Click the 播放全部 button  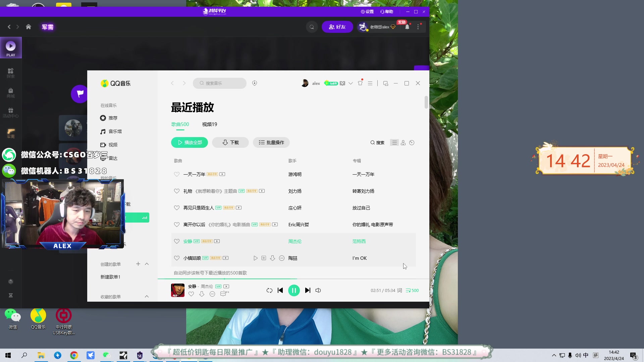point(190,142)
